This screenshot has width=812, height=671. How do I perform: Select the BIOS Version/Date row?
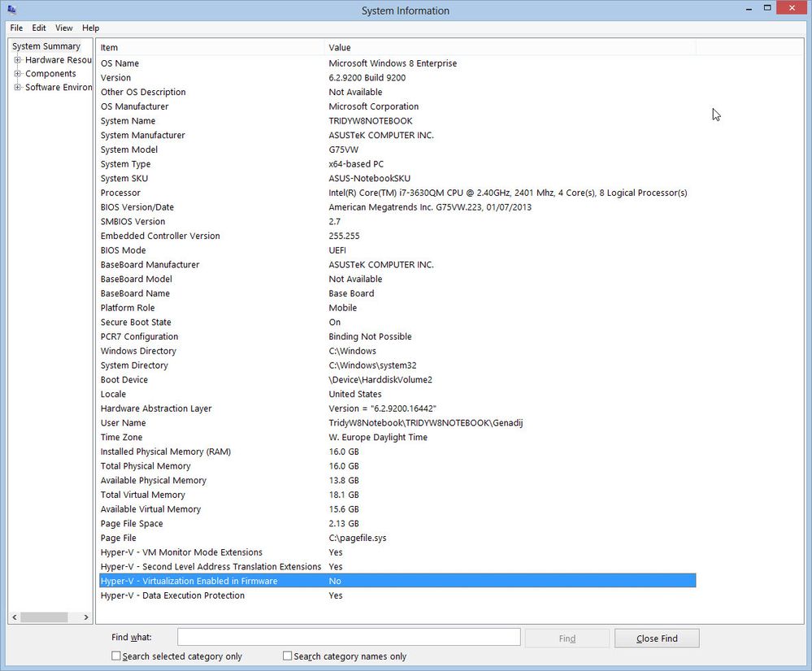(397, 207)
